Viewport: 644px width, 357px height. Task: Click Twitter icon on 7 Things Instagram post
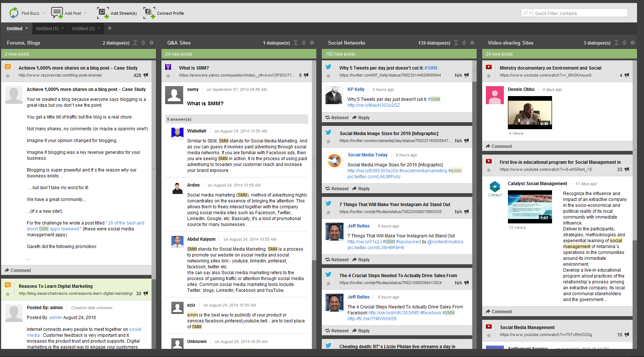pos(328,204)
